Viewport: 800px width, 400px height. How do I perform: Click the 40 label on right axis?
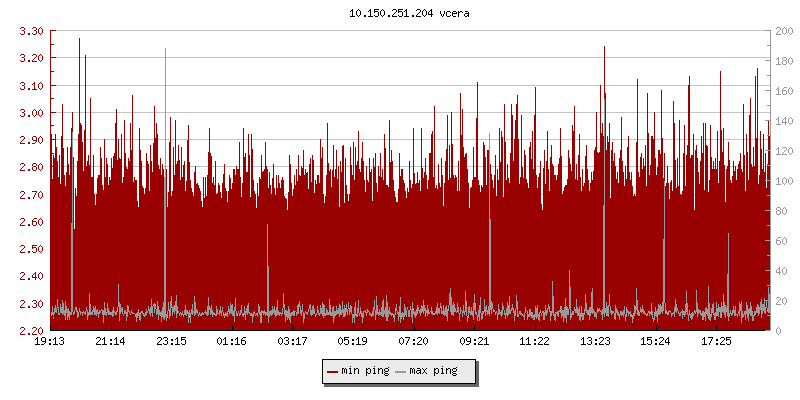tap(782, 271)
